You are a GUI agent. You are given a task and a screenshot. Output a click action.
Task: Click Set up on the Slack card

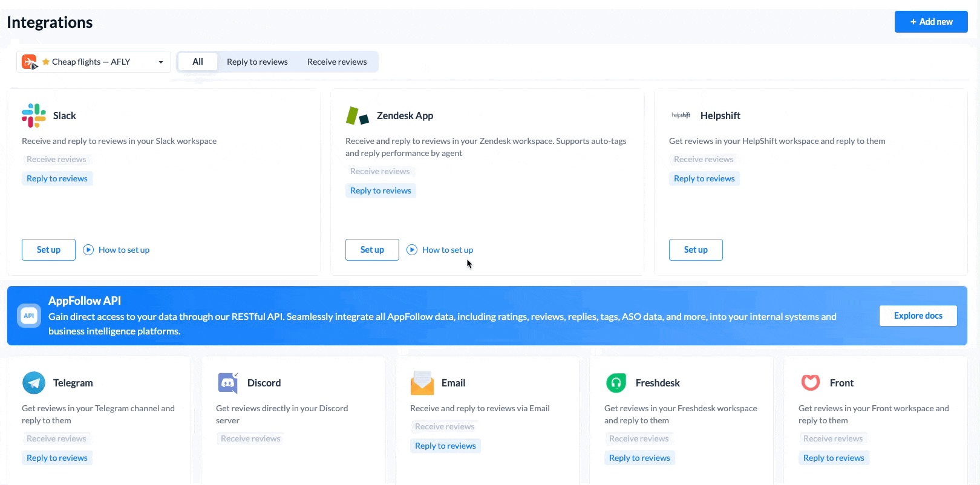click(48, 250)
